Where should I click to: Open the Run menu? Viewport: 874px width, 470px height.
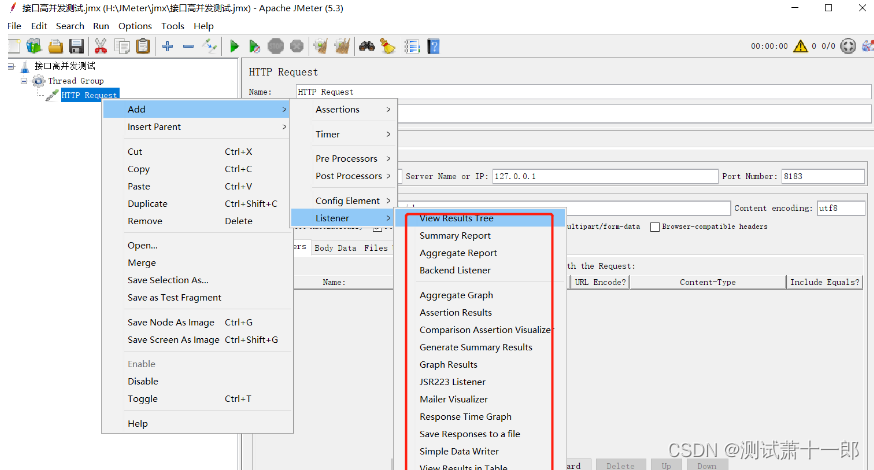coord(101,26)
